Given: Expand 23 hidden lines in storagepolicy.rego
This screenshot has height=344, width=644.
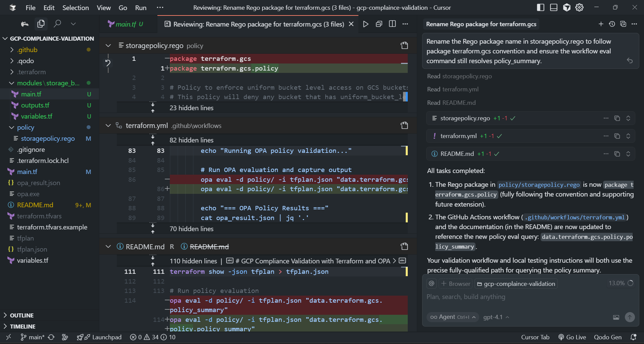Looking at the screenshot, I should pos(153,108).
